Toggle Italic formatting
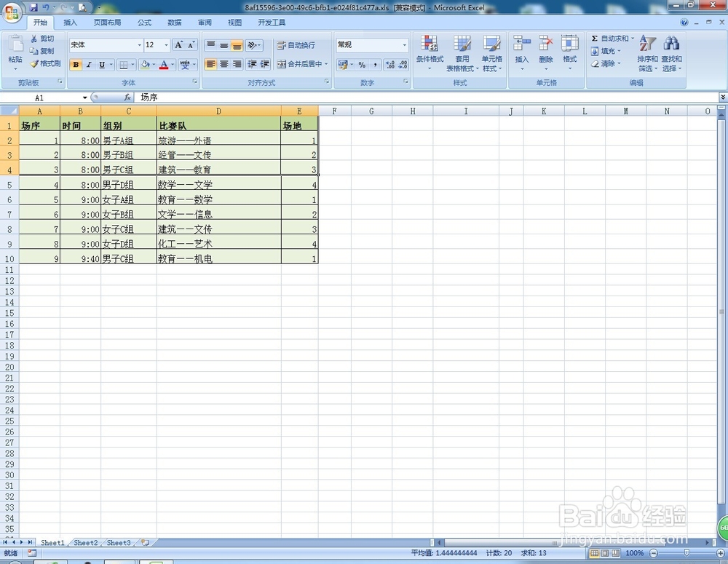 point(89,65)
